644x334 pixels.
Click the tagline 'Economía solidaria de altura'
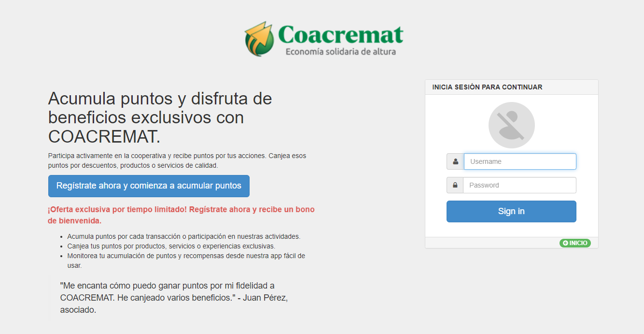pos(341,51)
